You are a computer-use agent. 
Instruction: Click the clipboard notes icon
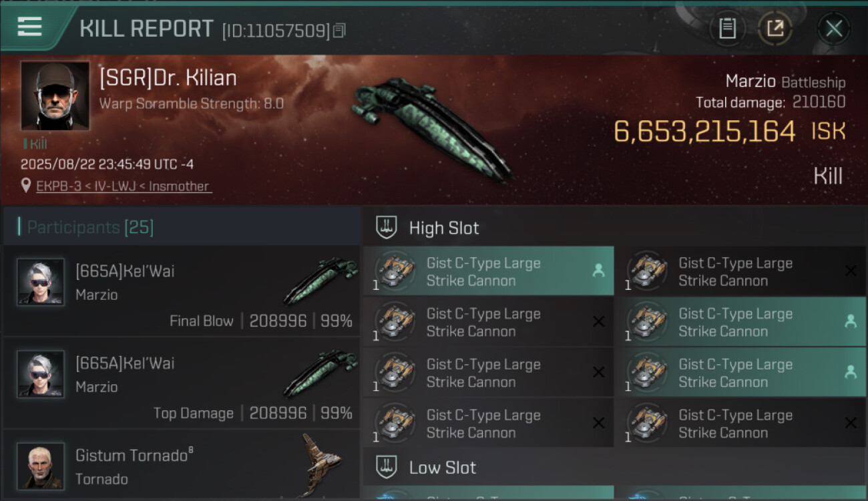tap(727, 29)
